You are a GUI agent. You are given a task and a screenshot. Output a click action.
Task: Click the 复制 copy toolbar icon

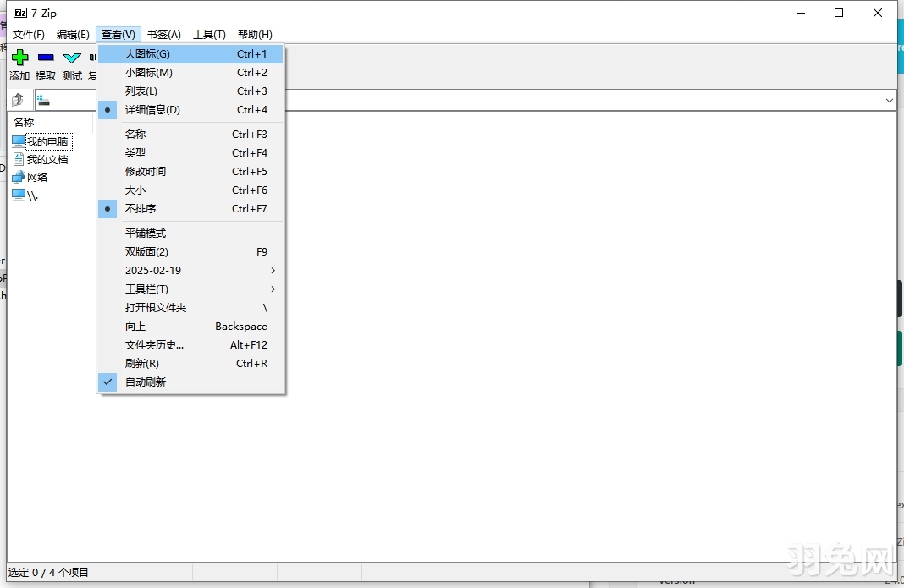click(91, 59)
